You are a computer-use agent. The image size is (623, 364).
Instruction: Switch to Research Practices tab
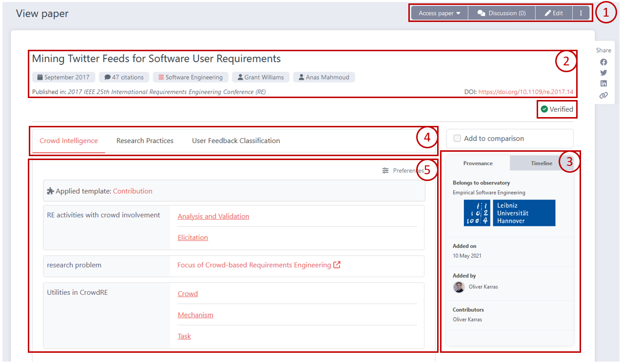click(x=145, y=141)
